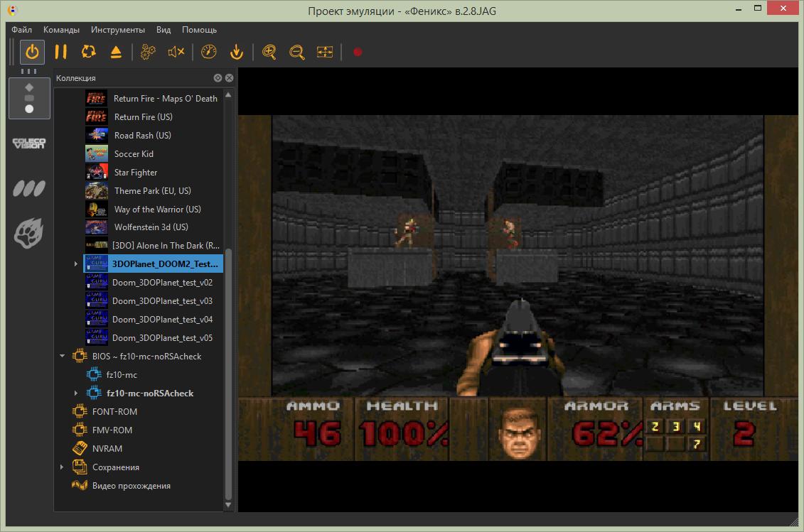Start recording with the red dot
Image resolution: width=804 pixels, height=532 pixels.
pos(358,52)
